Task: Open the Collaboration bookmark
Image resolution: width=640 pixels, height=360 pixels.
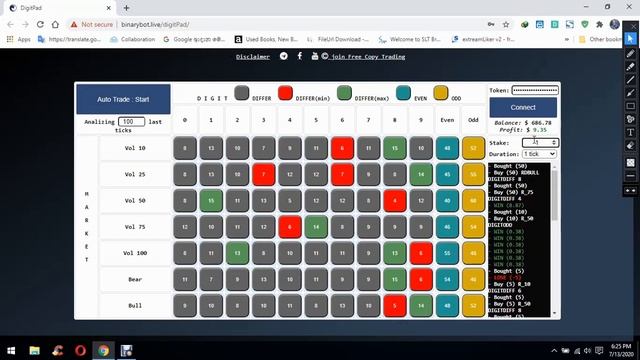Action: point(133,39)
